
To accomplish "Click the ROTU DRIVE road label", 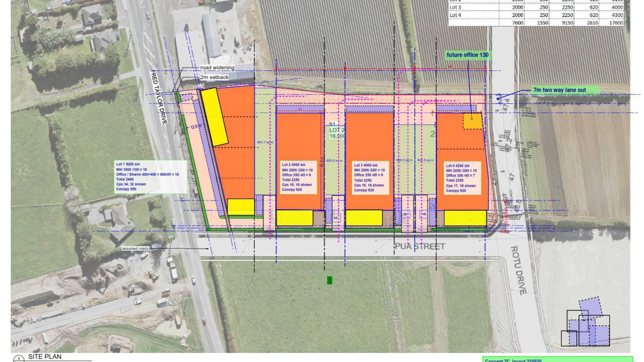I will (x=518, y=270).
